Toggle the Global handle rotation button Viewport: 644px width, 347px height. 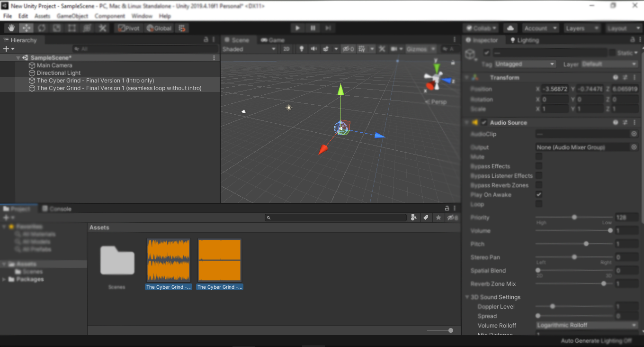(x=159, y=28)
